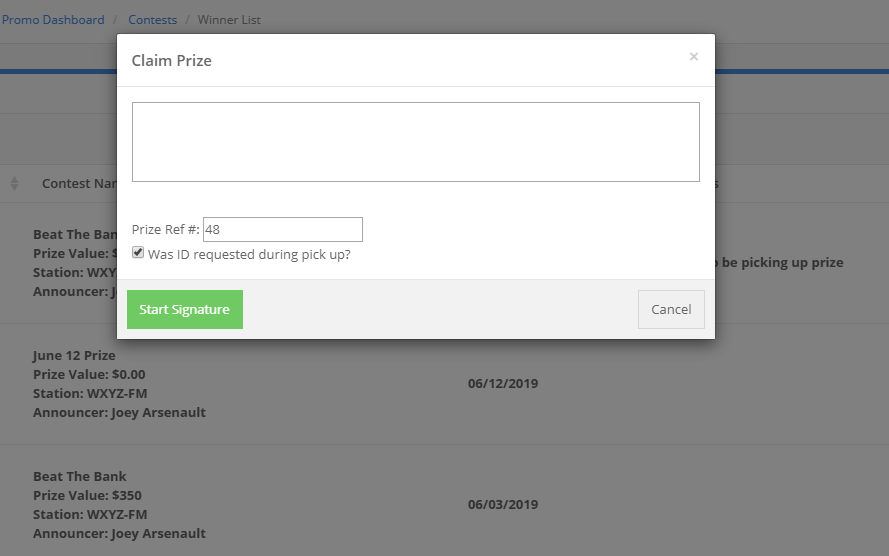
Task: Select the bottom Beat The Bank contest row
Action: [80, 477]
